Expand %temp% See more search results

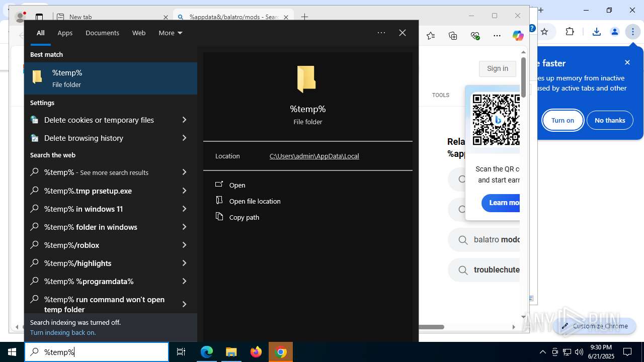click(x=184, y=172)
